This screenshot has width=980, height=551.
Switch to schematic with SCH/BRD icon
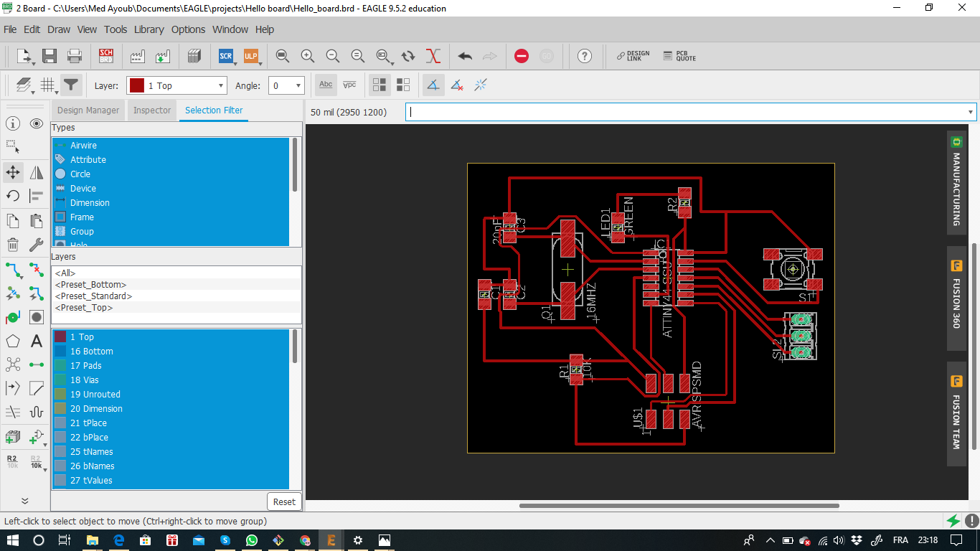(106, 56)
